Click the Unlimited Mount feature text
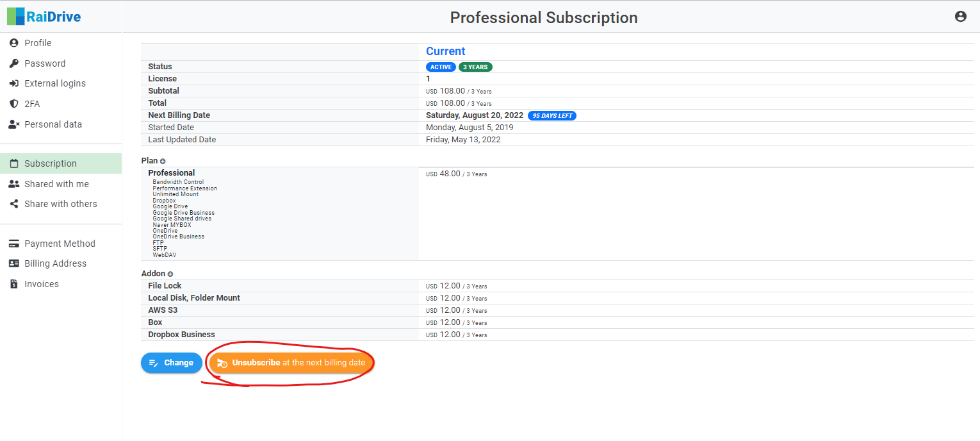The width and height of the screenshot is (980, 441). pos(176,194)
